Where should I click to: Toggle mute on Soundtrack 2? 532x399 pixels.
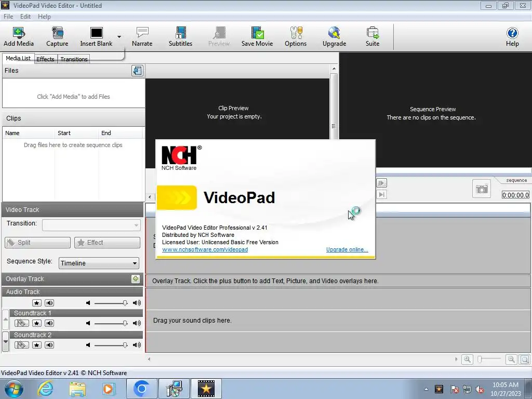click(49, 345)
